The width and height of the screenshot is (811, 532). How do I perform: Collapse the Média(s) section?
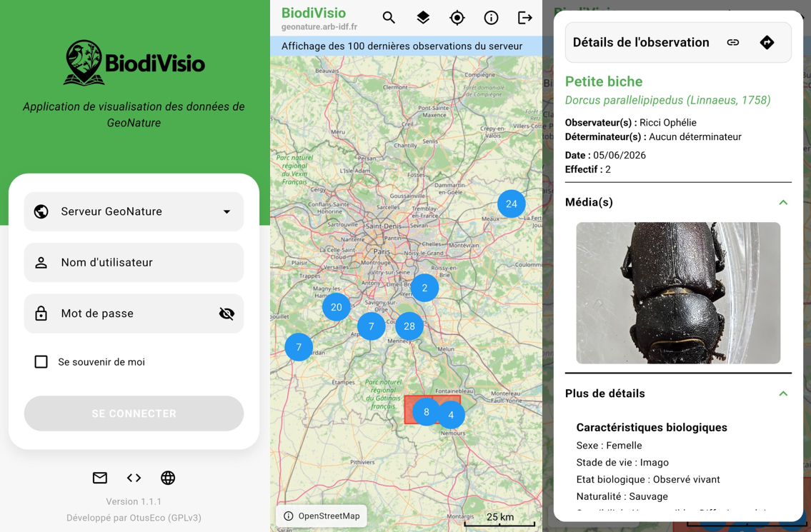(783, 202)
